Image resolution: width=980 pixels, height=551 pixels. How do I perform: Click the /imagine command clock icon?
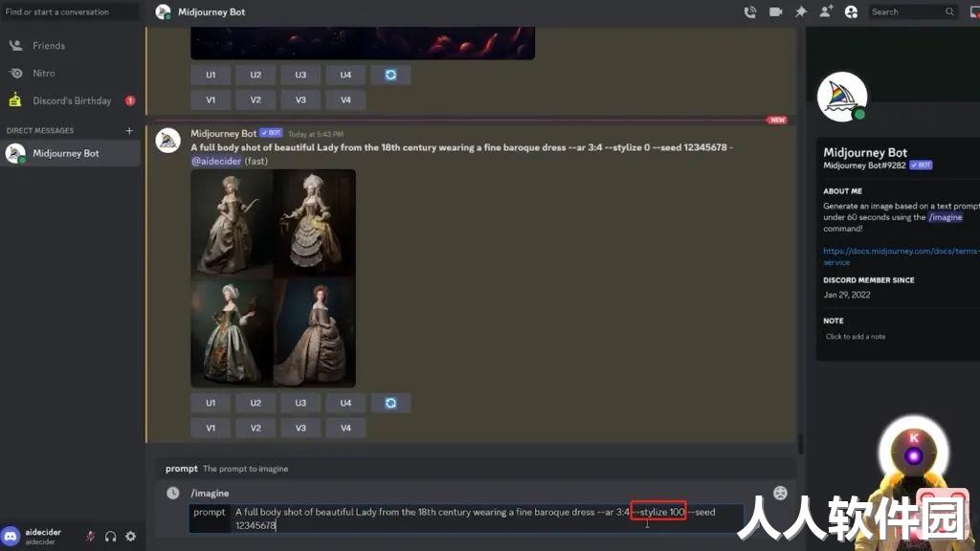tap(173, 493)
